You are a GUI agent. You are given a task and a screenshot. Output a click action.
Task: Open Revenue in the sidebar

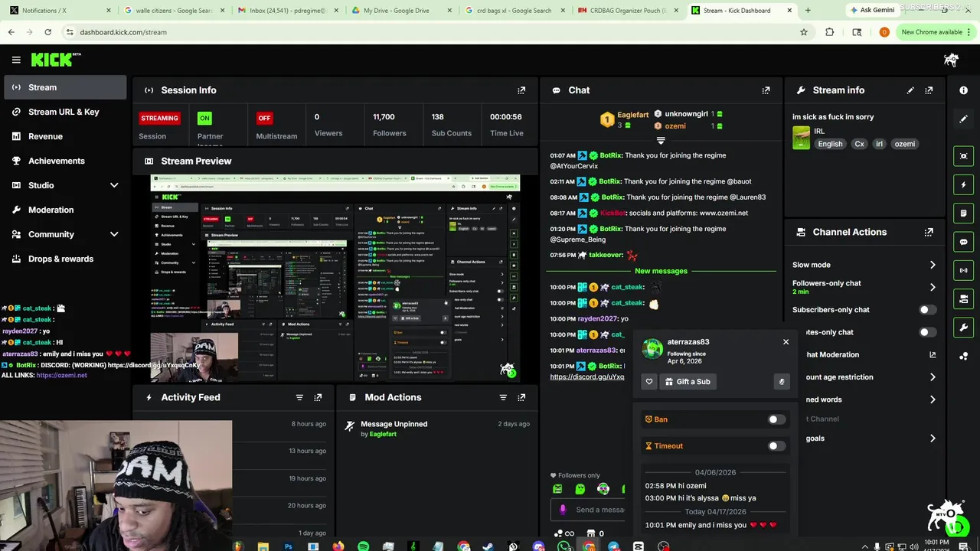64,136
